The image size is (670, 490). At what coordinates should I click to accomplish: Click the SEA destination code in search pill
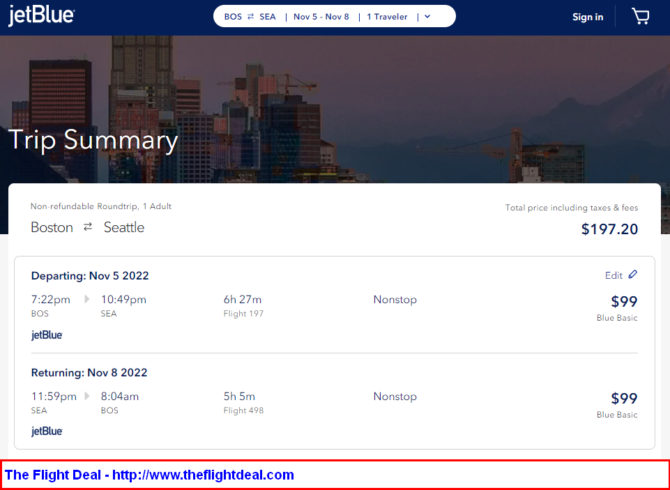coord(267,17)
